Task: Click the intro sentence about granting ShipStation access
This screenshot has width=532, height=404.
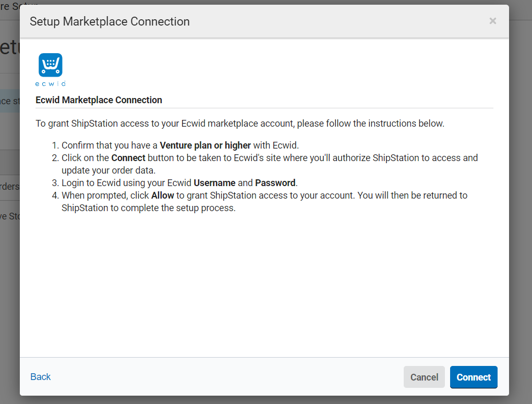Action: (x=240, y=124)
